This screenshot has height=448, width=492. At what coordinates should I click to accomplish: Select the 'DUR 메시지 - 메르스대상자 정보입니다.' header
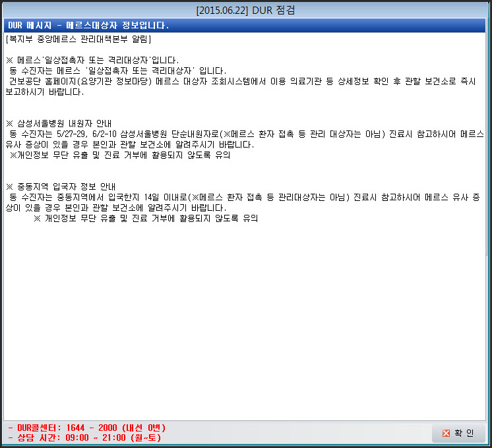pyautogui.click(x=89, y=25)
